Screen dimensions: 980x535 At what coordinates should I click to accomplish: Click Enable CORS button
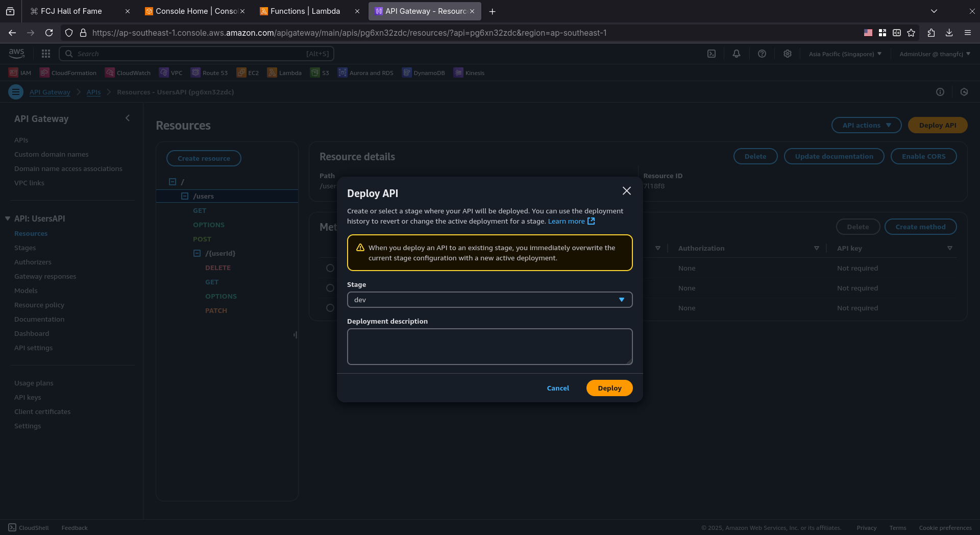923,156
